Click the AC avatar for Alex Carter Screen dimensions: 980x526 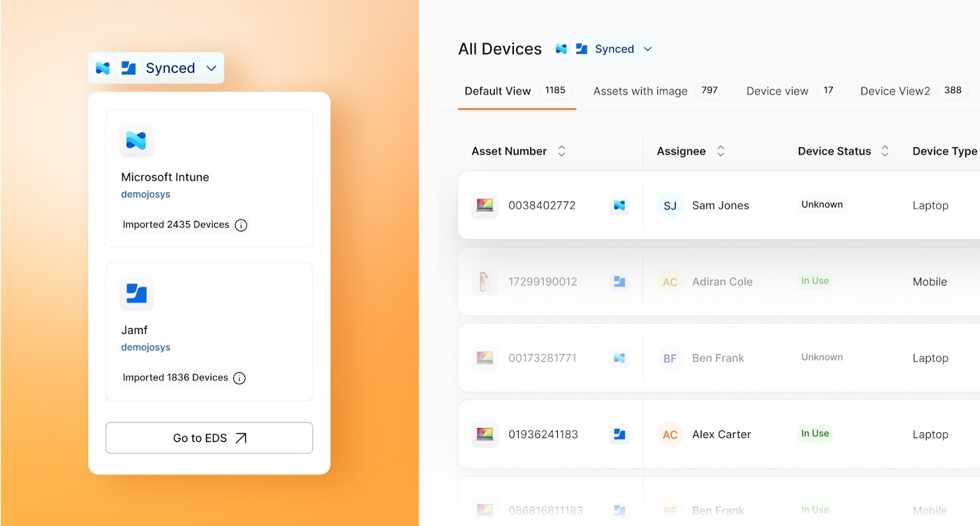tap(670, 434)
